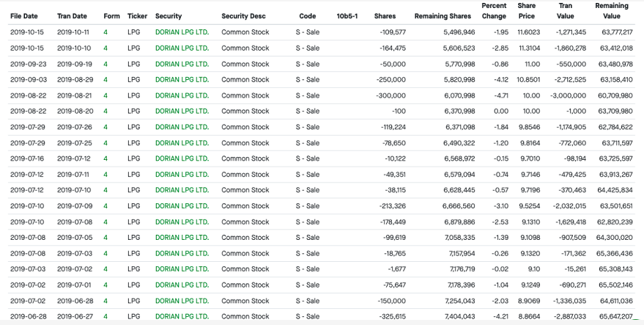644x325 pixels.
Task: Select tran date 2019-07-25
Action: (74, 143)
